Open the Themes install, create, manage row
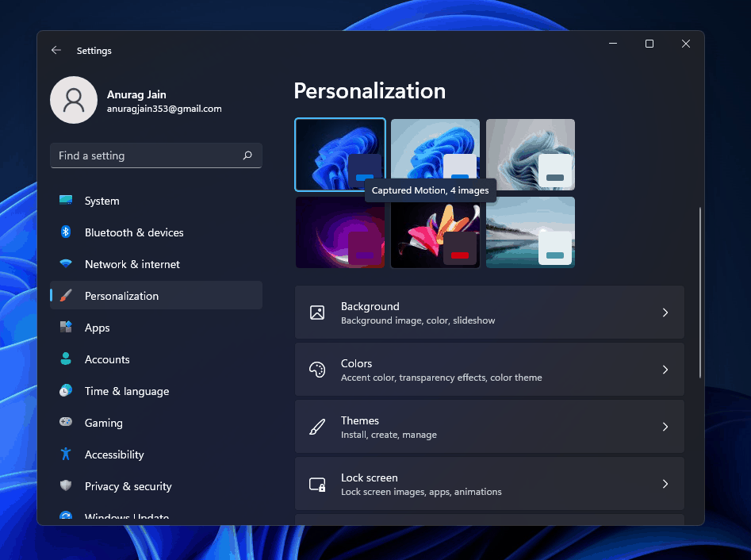Image resolution: width=751 pixels, height=560 pixels. pyautogui.click(x=489, y=427)
